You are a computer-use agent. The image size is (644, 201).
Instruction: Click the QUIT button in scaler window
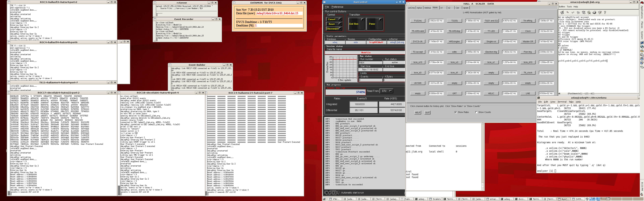[x=427, y=112]
